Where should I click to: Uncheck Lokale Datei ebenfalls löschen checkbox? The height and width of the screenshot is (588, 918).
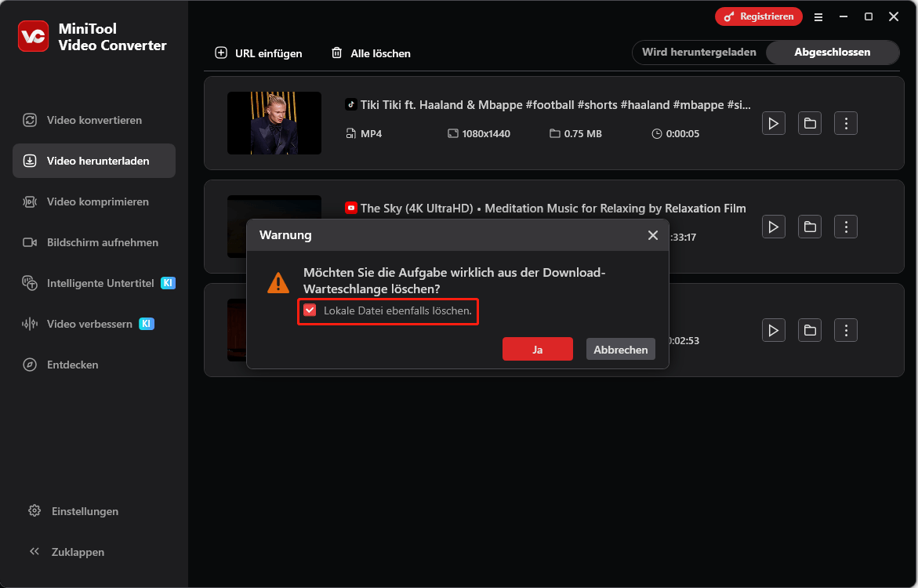point(310,310)
